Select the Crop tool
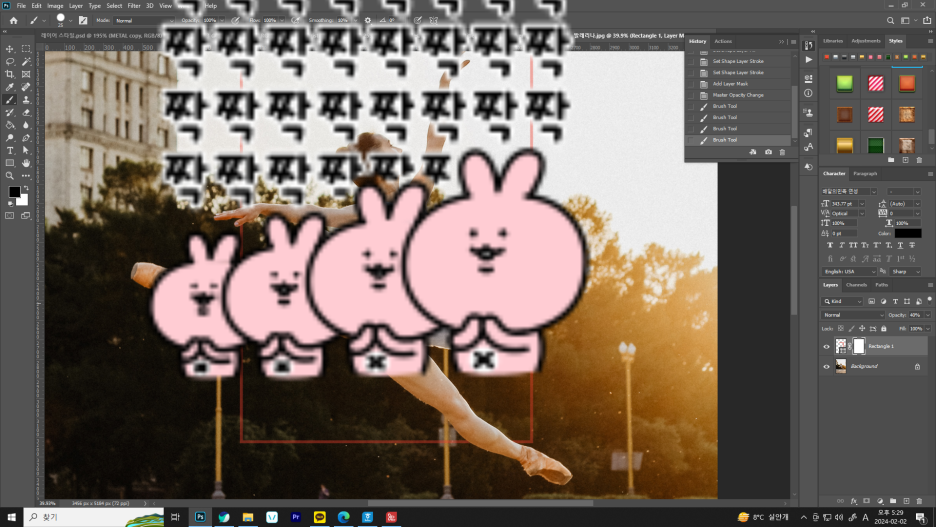This screenshot has width=936, height=527. coord(10,75)
